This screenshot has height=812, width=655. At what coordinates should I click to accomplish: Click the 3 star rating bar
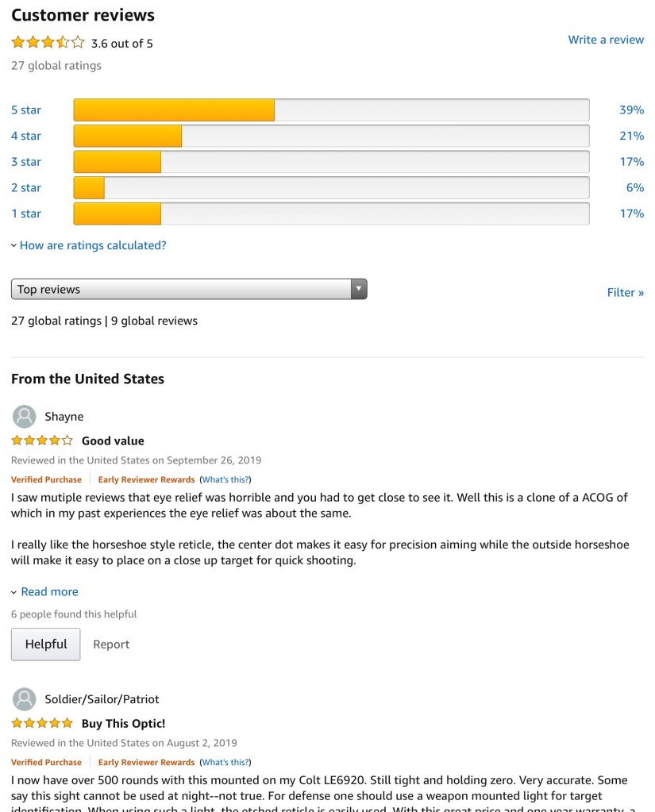point(331,162)
